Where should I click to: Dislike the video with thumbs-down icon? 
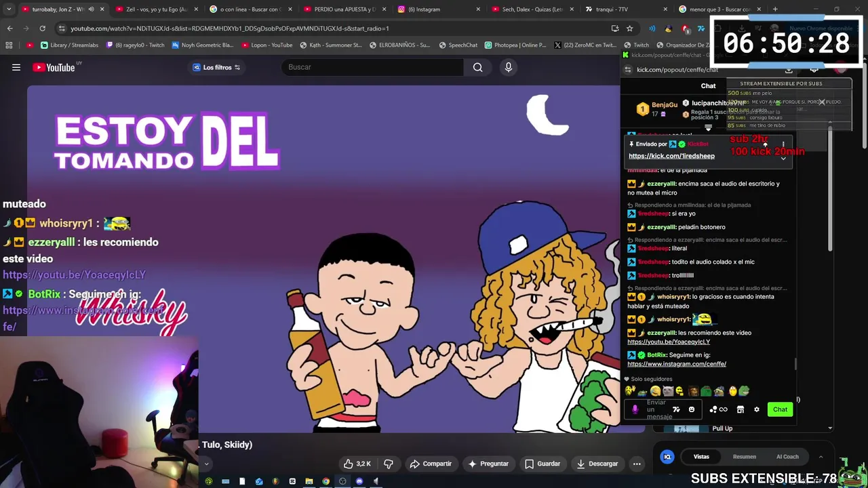(389, 464)
